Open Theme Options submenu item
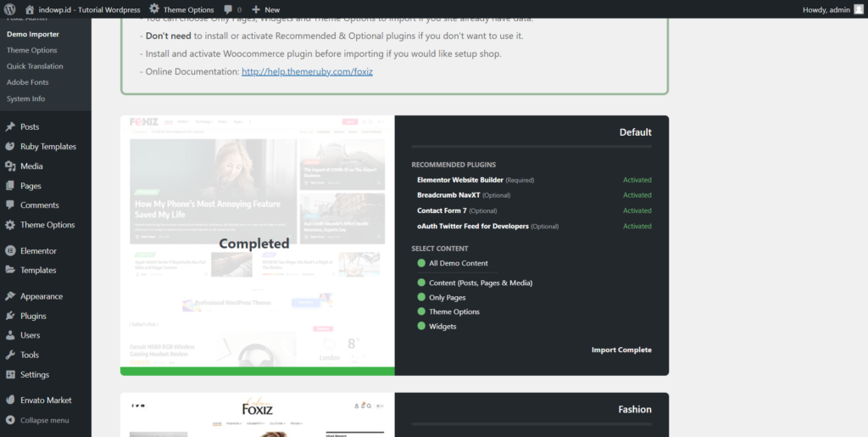This screenshot has height=437, width=868. pyautogui.click(x=31, y=50)
